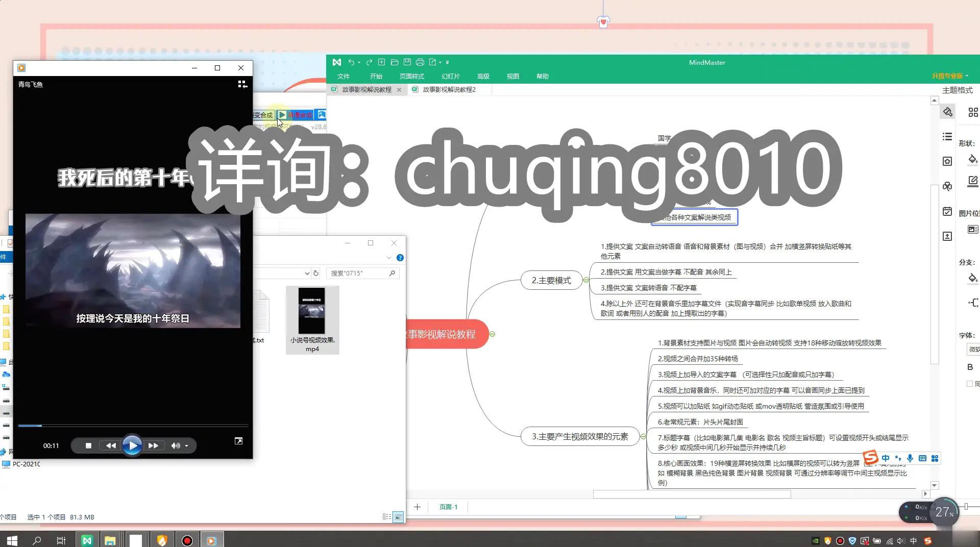Click the media player seek progress bar
Viewport: 980px width, 547px height.
(x=133, y=425)
